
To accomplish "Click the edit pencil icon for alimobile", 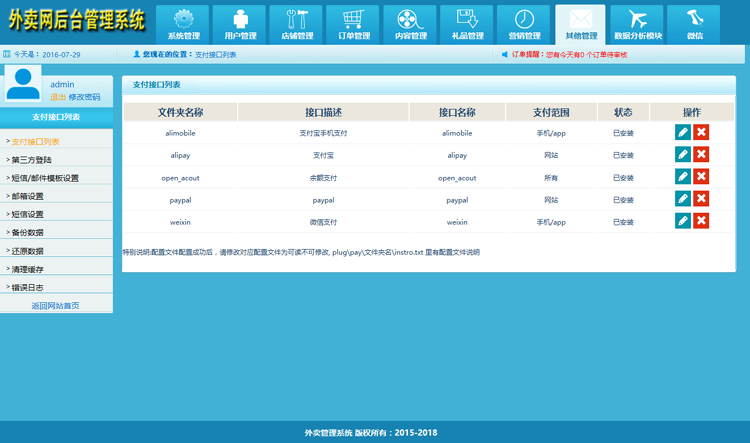I will 683,132.
